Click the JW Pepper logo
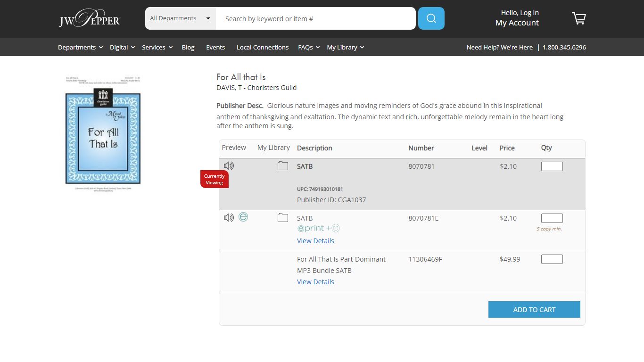 pyautogui.click(x=90, y=18)
